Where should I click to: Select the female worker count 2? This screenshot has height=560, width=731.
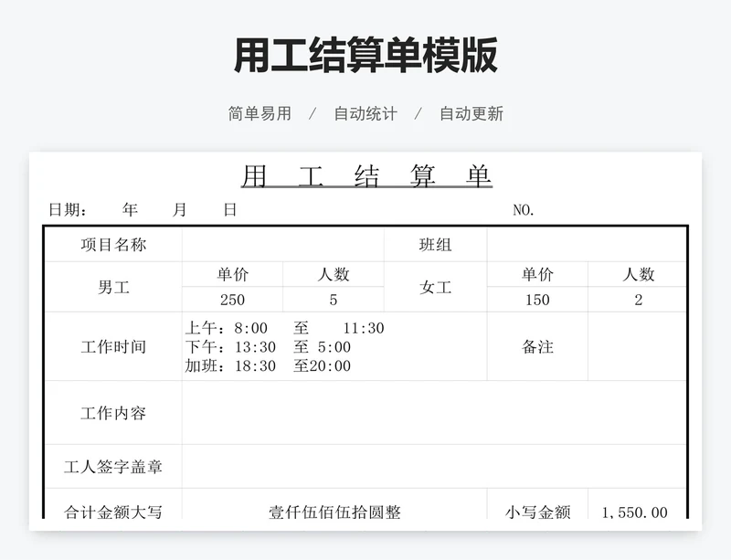pyautogui.click(x=637, y=300)
